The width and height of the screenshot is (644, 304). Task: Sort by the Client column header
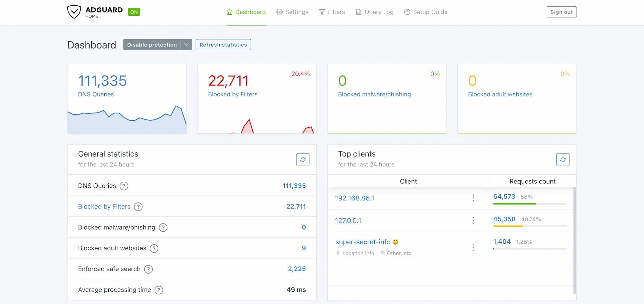point(408,181)
